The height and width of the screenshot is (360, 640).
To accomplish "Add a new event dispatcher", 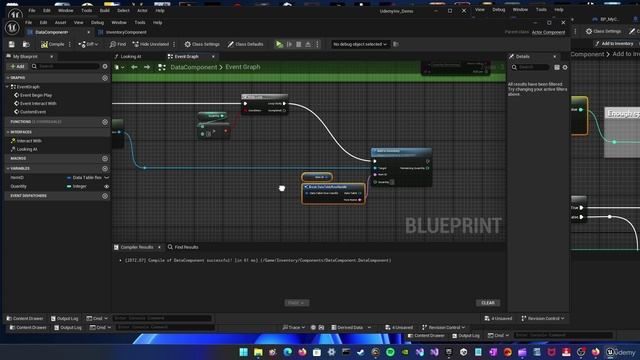I will click(105, 196).
